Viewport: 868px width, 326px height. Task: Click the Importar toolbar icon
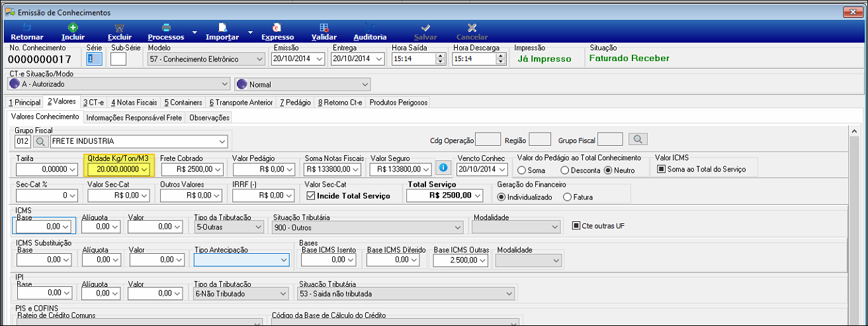coord(224,28)
